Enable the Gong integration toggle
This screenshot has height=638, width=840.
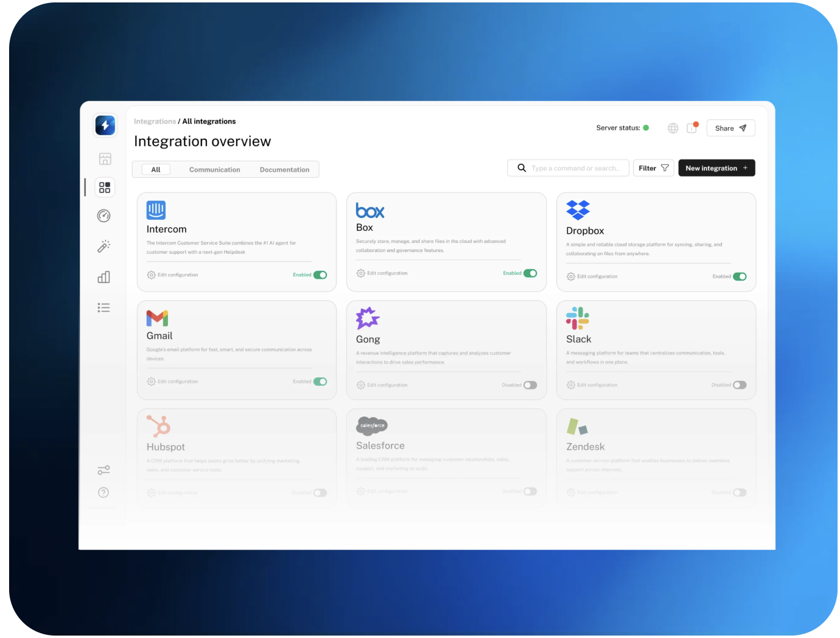(x=530, y=385)
